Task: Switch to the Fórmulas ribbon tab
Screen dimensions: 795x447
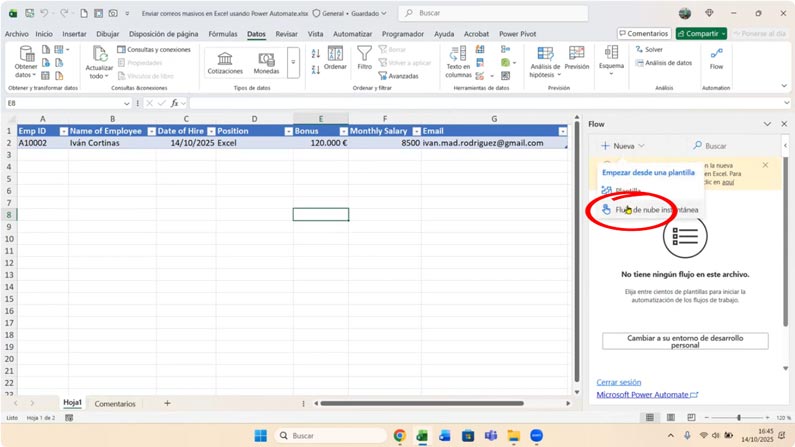Action: coord(222,34)
